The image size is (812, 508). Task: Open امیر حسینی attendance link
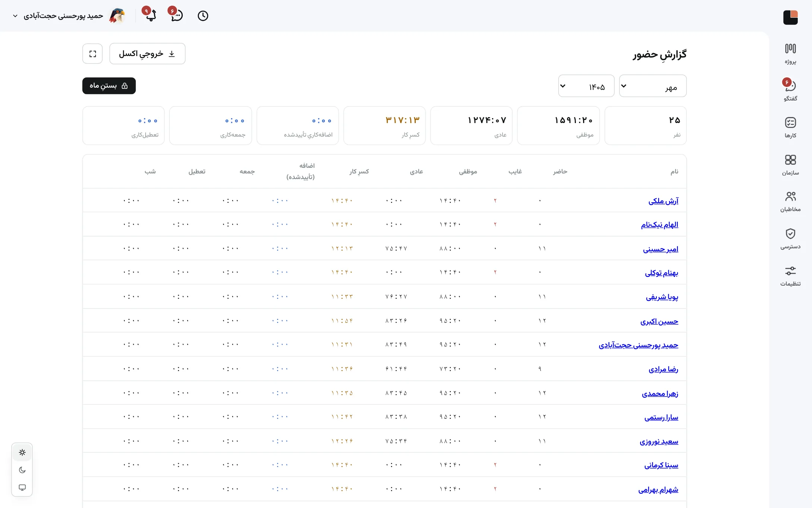tap(661, 249)
